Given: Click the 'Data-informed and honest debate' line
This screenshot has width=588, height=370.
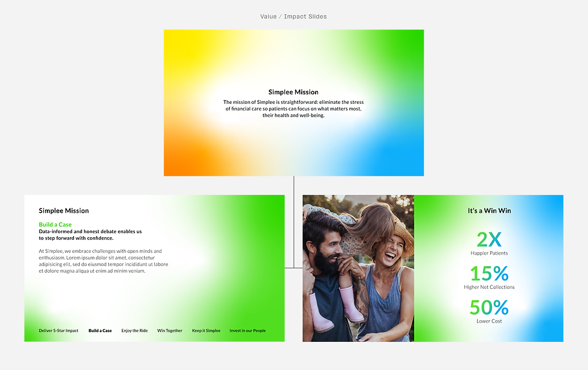Looking at the screenshot, I should [91, 234].
